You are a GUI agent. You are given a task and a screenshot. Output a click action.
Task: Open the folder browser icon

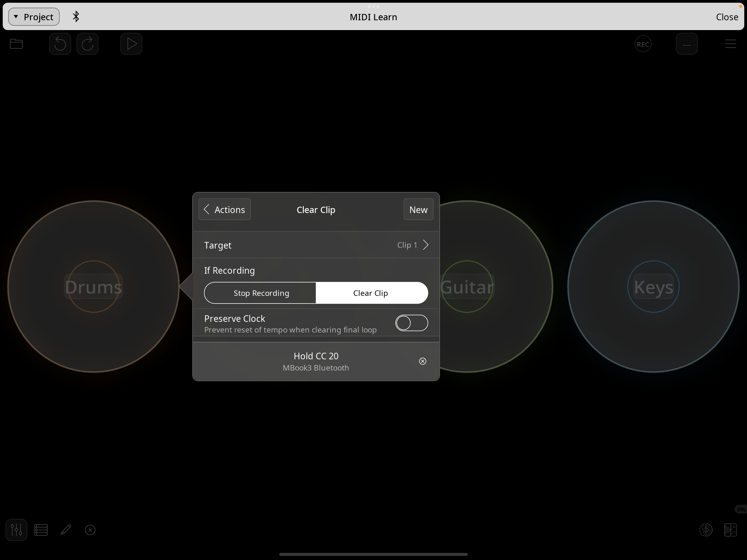pos(16,44)
